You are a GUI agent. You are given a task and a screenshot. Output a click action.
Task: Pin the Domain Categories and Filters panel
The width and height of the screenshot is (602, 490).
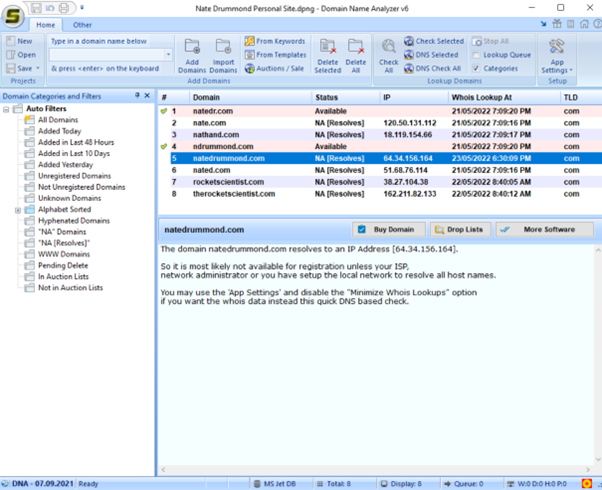point(137,95)
